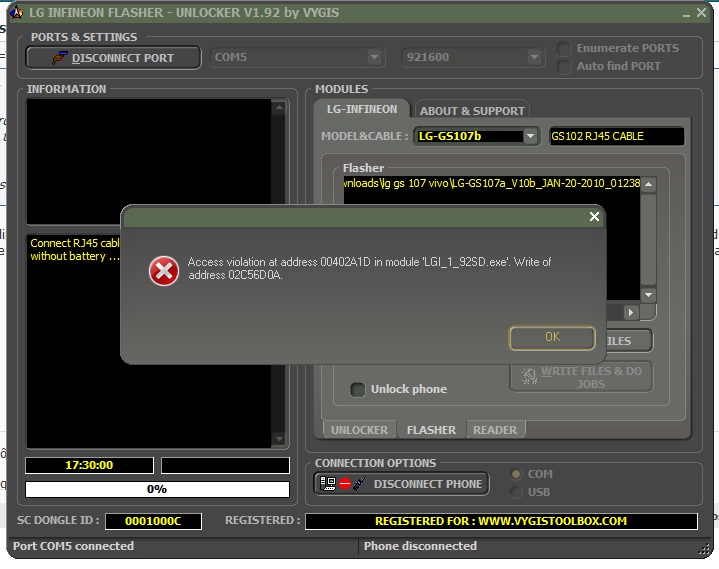Enable the Enumerate PORTS checkbox
Screen dimensions: 719x569
[x=564, y=48]
